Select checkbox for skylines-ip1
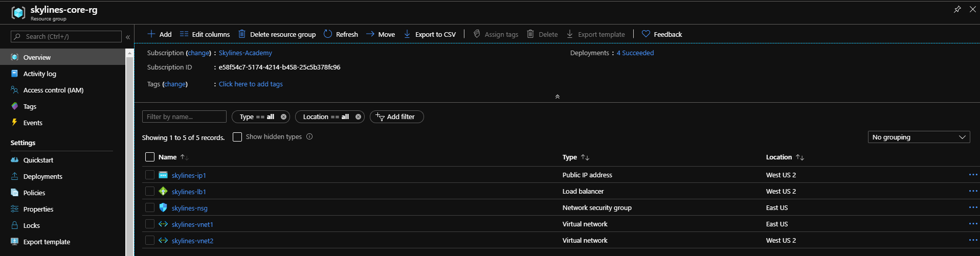 pos(150,175)
